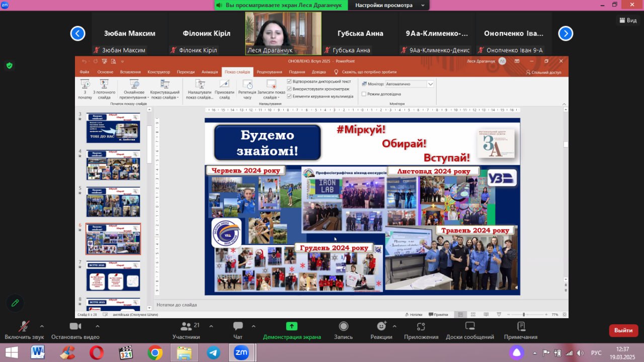Open the Рецензування tab
This screenshot has width=644, height=362.
coord(269,72)
